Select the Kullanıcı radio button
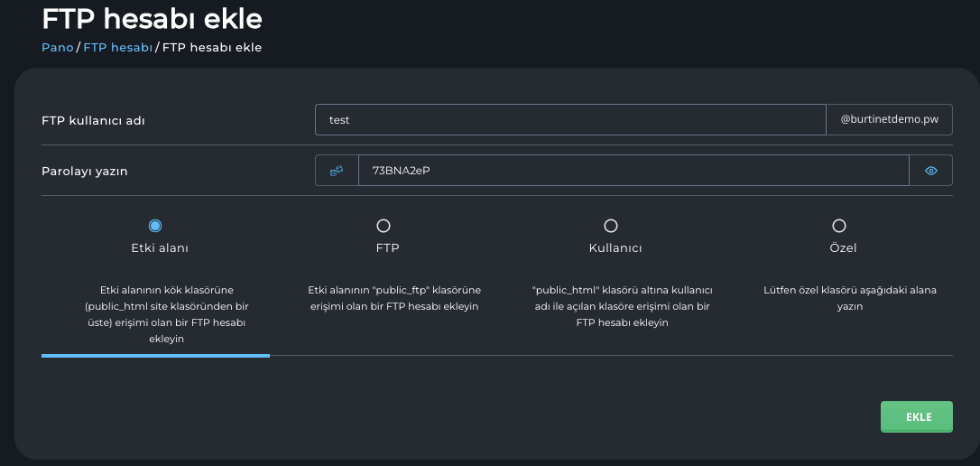The width and height of the screenshot is (980, 466). pos(611,226)
